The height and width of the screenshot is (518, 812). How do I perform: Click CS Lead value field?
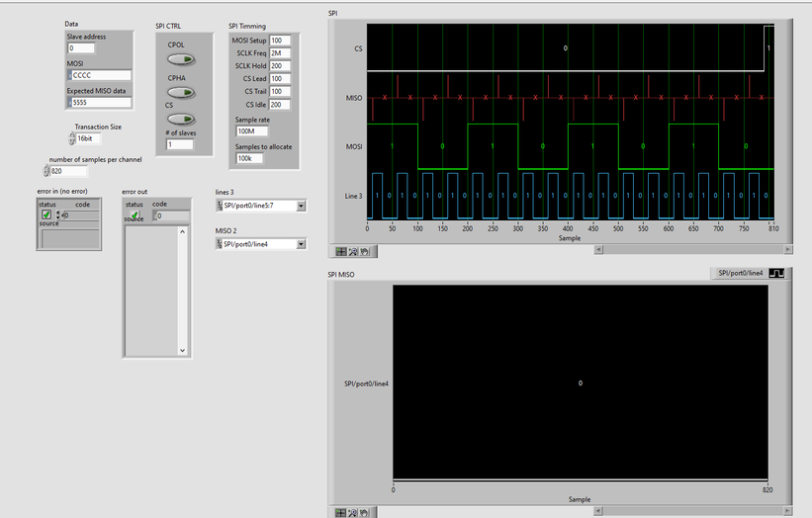tap(280, 79)
